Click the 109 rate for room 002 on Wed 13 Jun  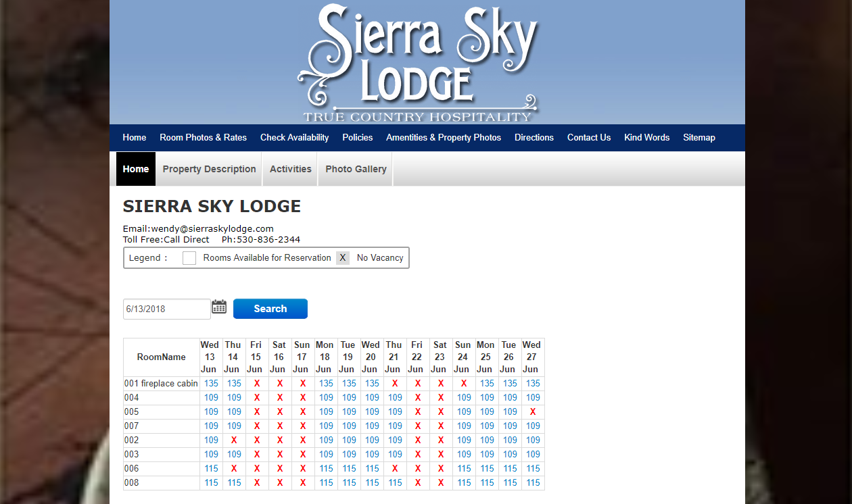211,440
